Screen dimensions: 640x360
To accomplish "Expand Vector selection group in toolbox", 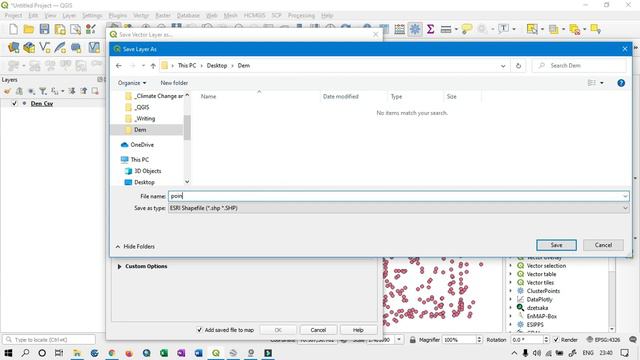I will tap(510, 266).
